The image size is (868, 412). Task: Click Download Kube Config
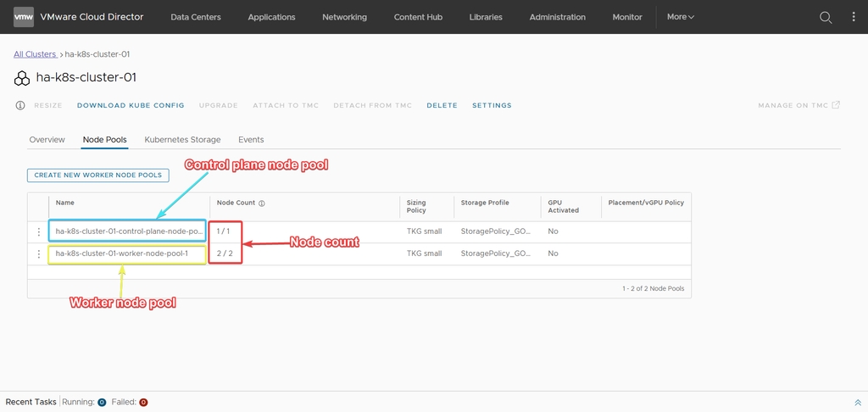pos(131,106)
